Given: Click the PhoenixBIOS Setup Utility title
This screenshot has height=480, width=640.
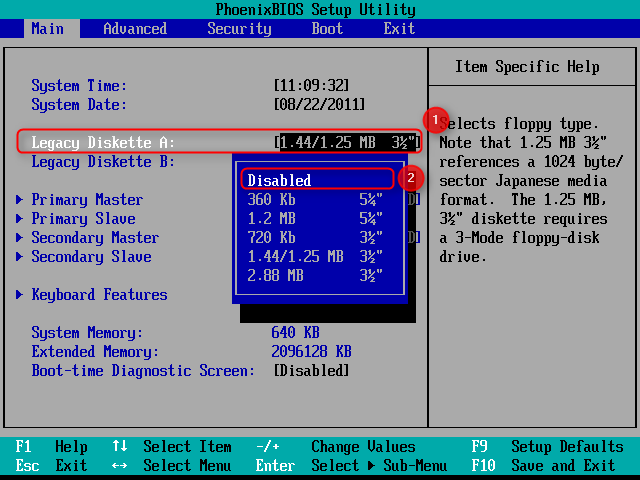Looking at the screenshot, I should [316, 9].
